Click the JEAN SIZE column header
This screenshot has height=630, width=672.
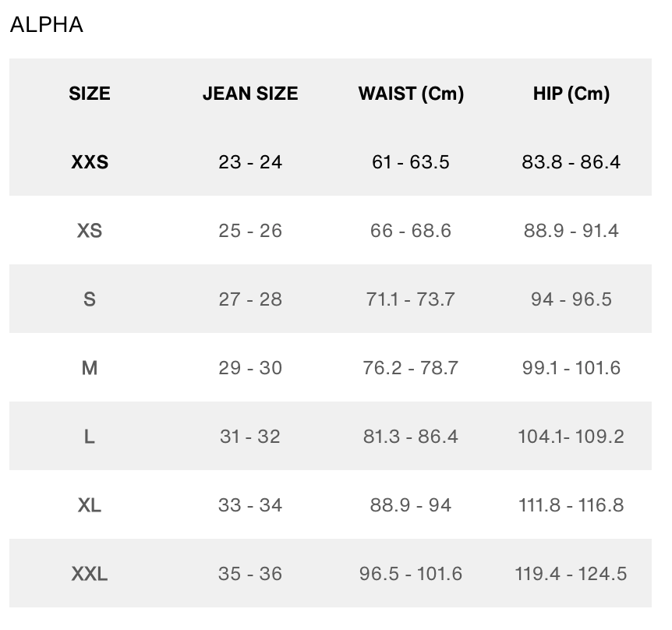pyautogui.click(x=250, y=94)
